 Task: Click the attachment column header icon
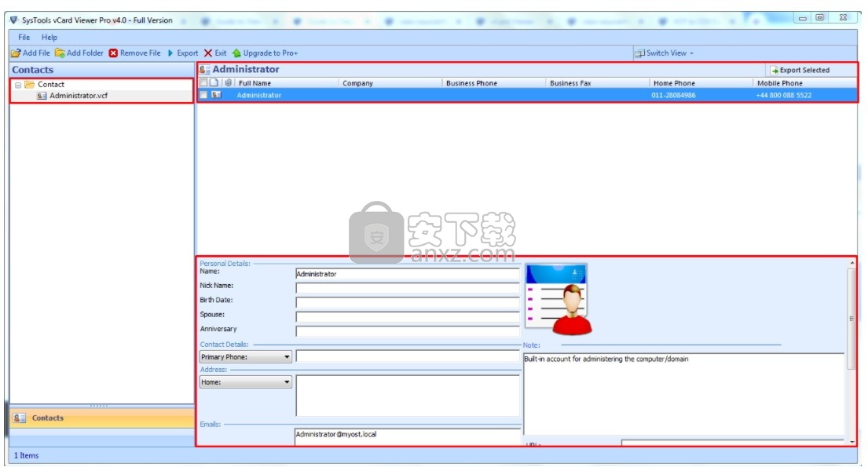[228, 83]
